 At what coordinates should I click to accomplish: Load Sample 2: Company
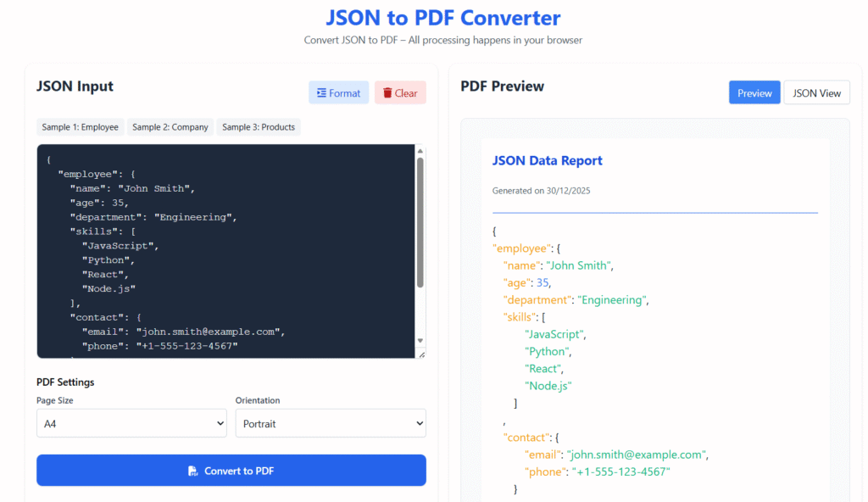click(x=170, y=126)
